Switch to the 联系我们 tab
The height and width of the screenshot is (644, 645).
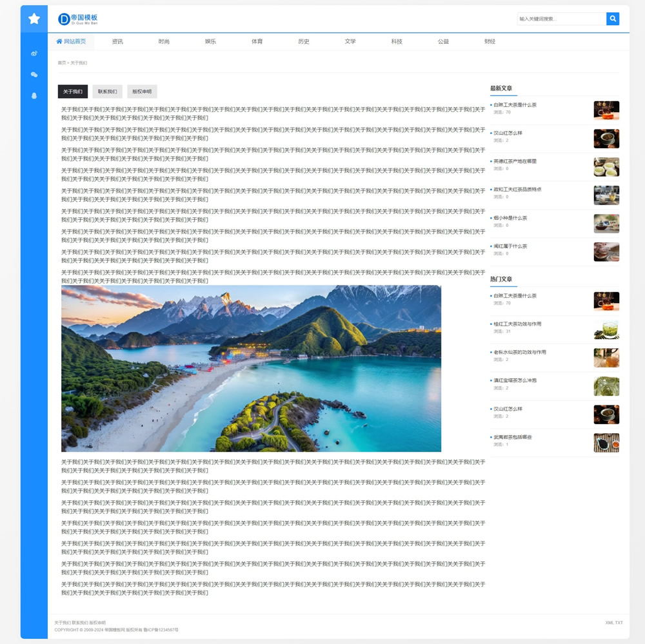[x=107, y=92]
